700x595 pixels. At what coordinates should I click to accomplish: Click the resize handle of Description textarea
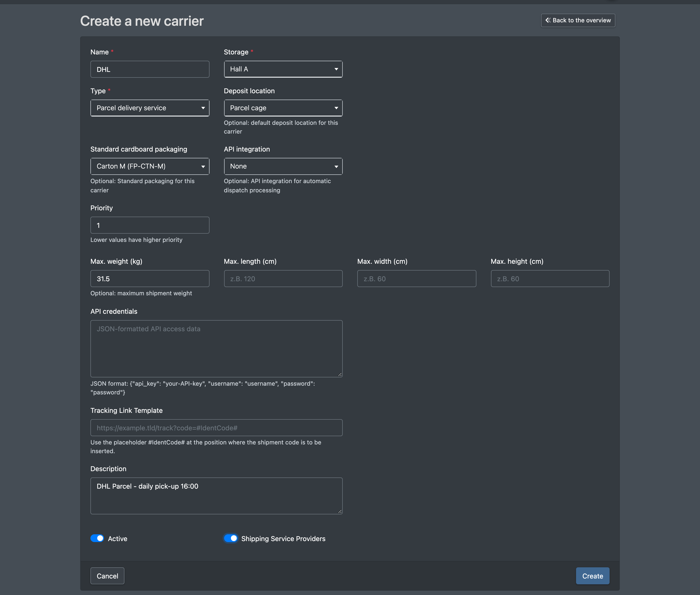pyautogui.click(x=340, y=512)
